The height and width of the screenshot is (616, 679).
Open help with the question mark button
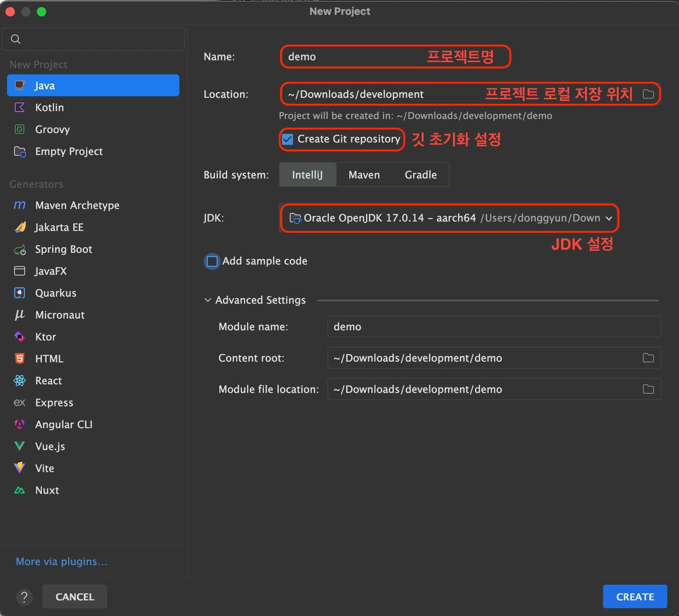24,597
